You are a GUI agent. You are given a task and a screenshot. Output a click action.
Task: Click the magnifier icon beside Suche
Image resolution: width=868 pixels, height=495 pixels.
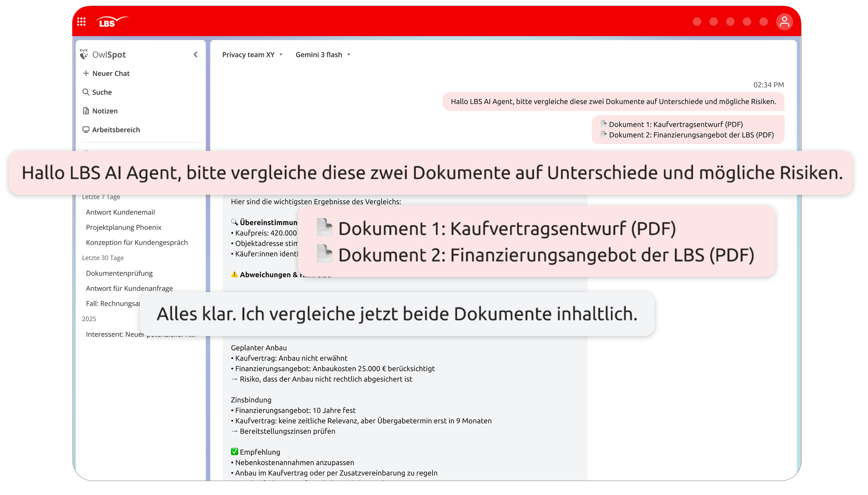pos(86,92)
